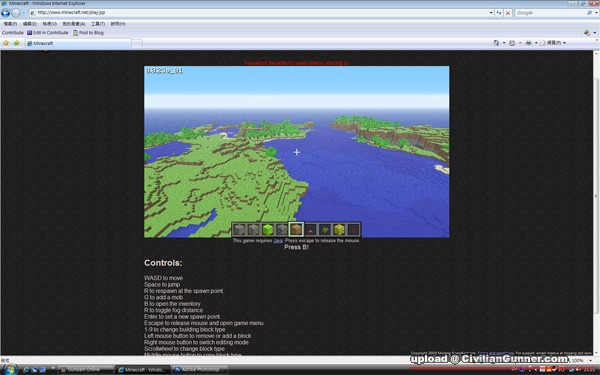Open the Tools (T) menu
This screenshot has width=600, height=375.
click(98, 24)
